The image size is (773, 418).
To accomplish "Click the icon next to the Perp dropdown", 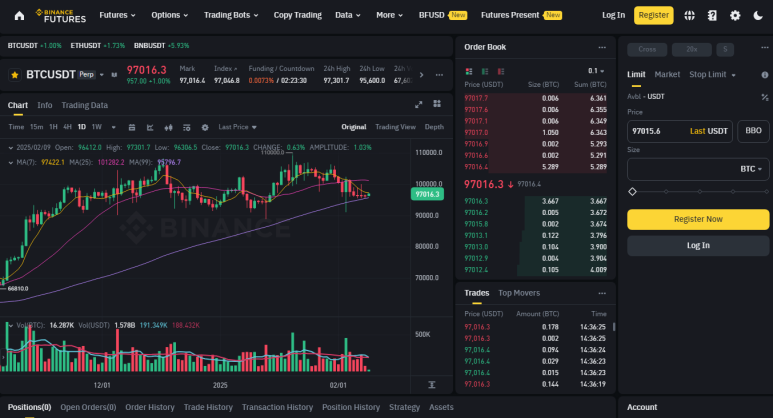I will pyautogui.click(x=114, y=75).
